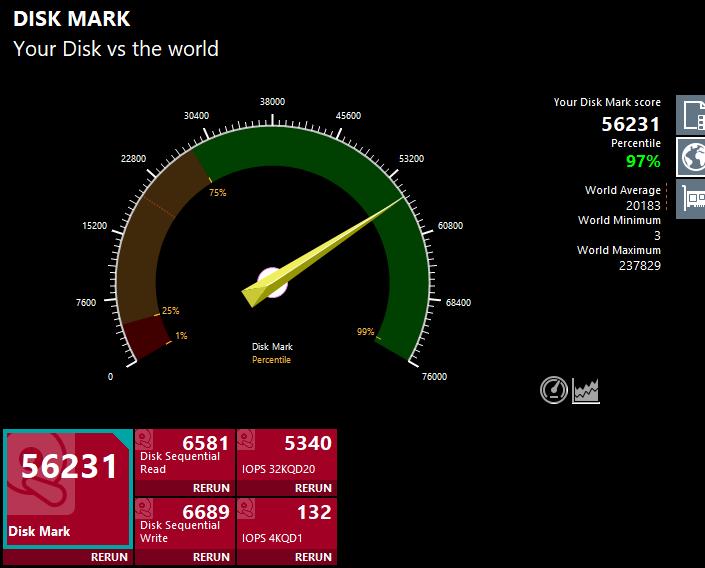Click the disk icon in the Sequential Read tile

coord(145,439)
